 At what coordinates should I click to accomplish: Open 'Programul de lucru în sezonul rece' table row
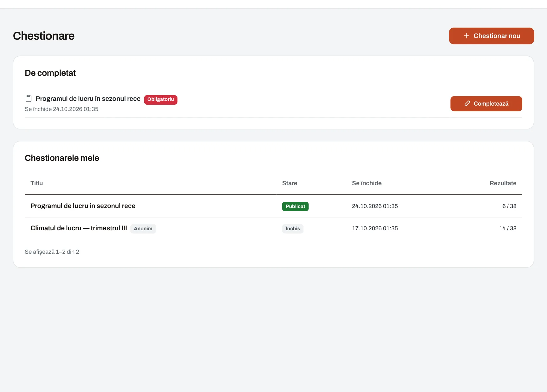coord(273,206)
